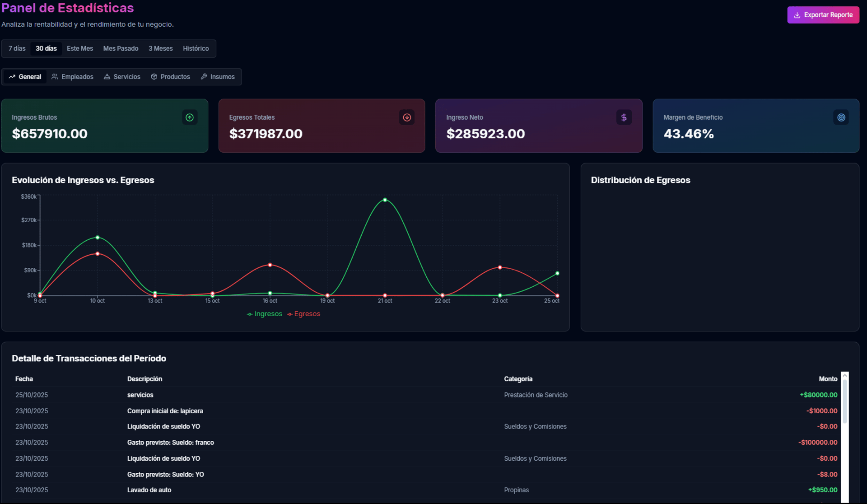Click the transactions table scrollbar up arrow
The image size is (867, 504).
(844, 376)
